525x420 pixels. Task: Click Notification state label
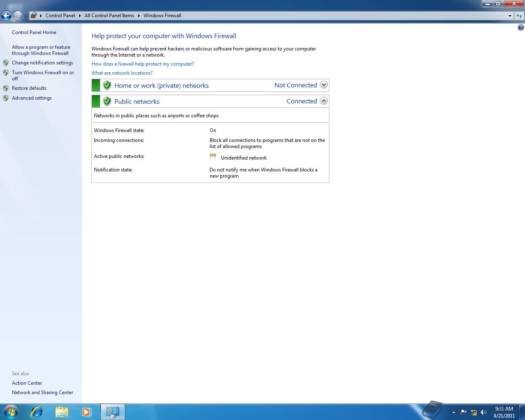pyautogui.click(x=113, y=170)
